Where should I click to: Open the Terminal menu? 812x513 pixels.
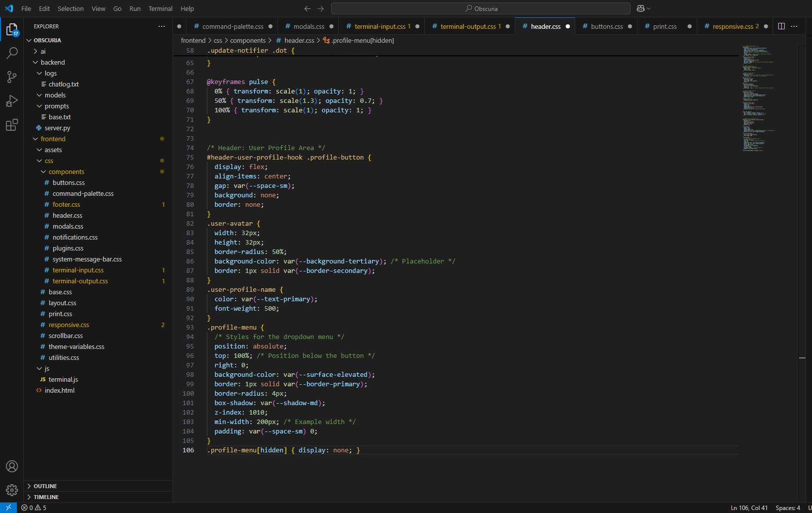click(x=160, y=8)
